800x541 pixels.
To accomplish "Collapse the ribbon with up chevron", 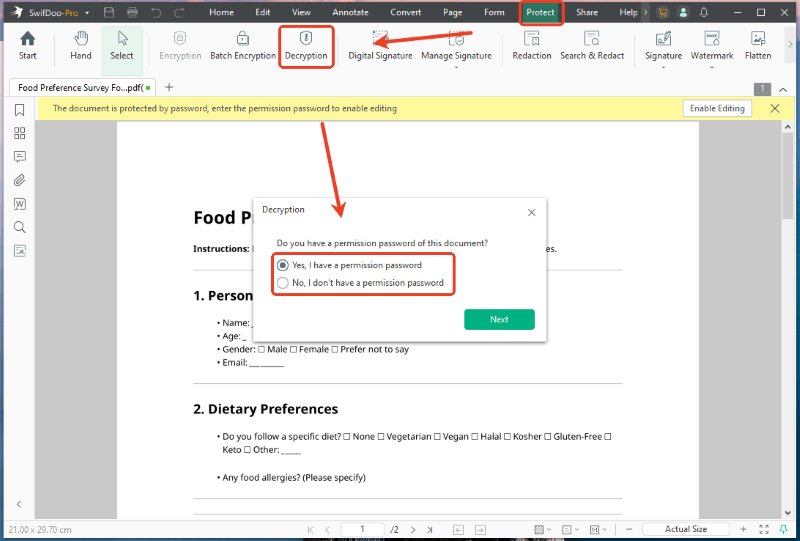I will (x=783, y=89).
